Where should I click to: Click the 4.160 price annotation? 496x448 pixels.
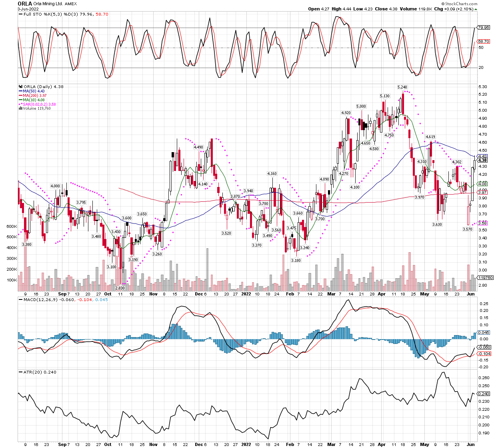[x=272, y=174]
